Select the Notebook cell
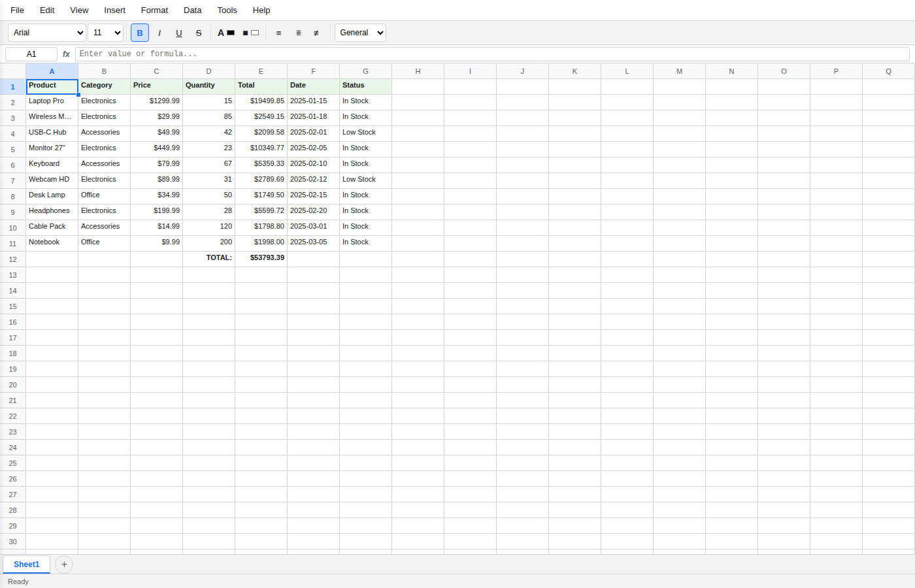This screenshot has height=588, width=915. pyautogui.click(x=52, y=244)
